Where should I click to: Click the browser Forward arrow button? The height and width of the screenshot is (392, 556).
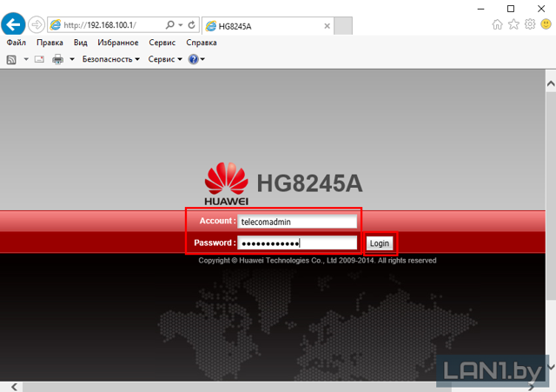(x=36, y=25)
